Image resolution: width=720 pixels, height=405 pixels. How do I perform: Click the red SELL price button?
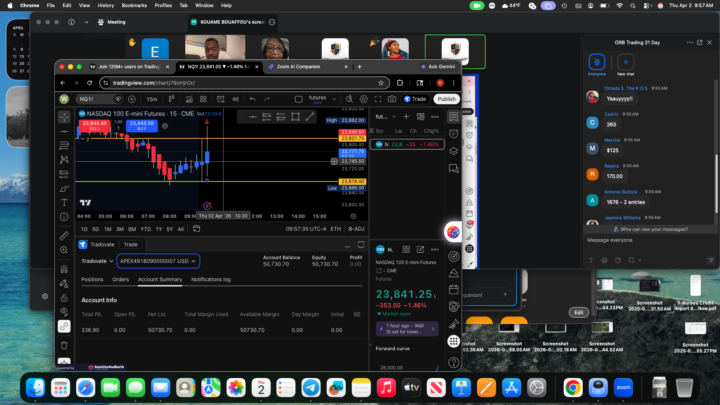(x=94, y=125)
